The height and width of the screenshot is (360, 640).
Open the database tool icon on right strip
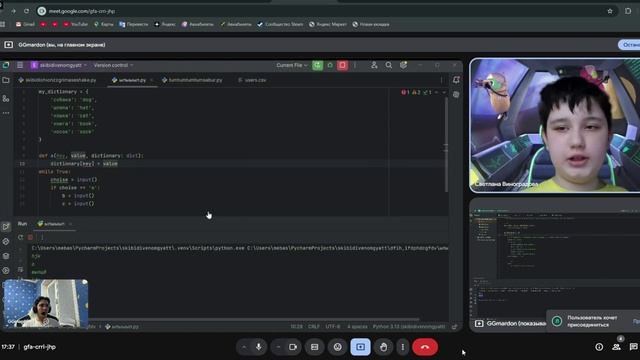[456, 94]
